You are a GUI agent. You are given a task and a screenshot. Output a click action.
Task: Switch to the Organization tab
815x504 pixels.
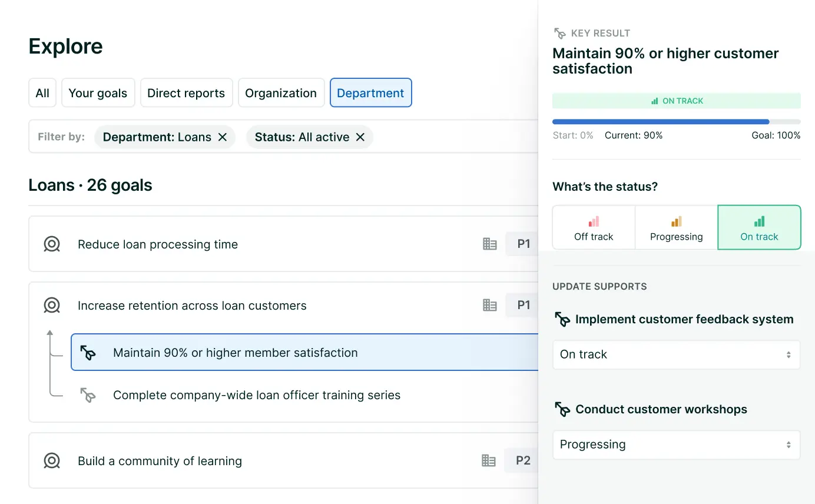(281, 93)
